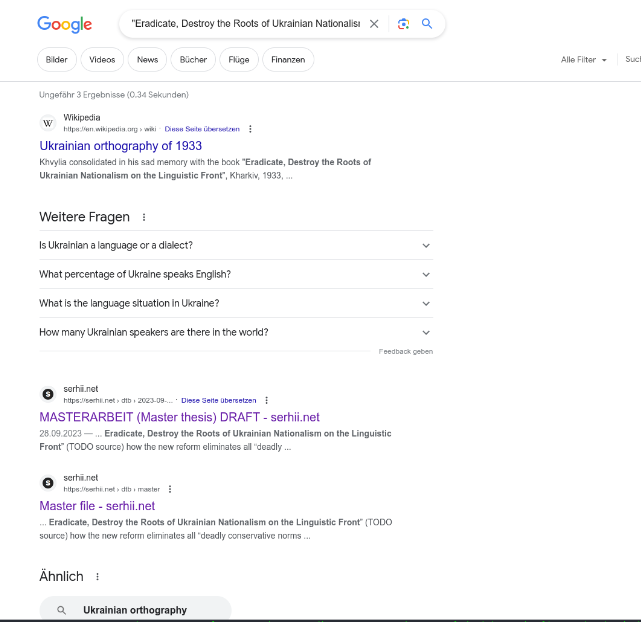Open three-dot menu of Master file result
Screen dimensions: 641x622
pyautogui.click(x=170, y=489)
